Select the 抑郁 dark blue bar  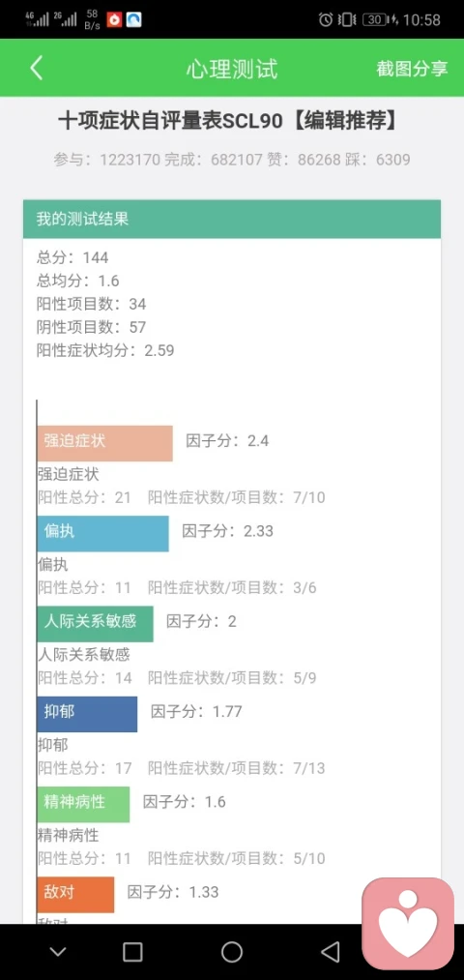[87, 714]
